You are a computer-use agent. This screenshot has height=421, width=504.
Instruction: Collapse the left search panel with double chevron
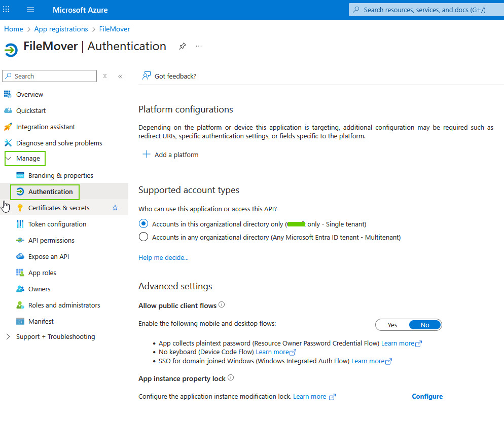pos(120,76)
